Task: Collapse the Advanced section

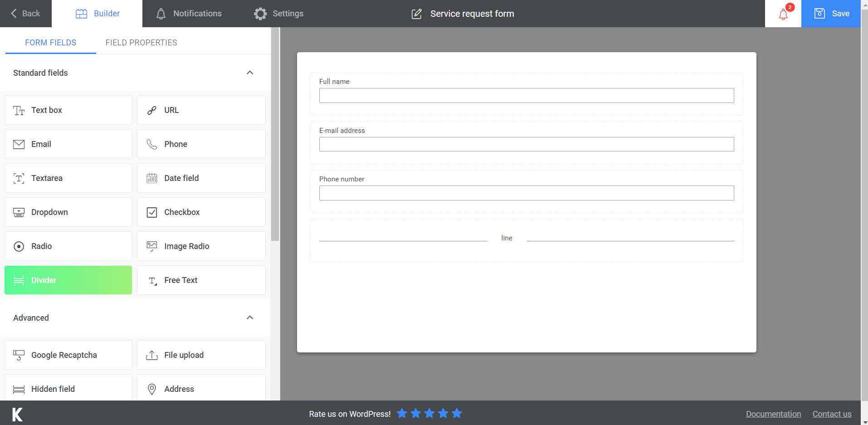Action: point(250,318)
